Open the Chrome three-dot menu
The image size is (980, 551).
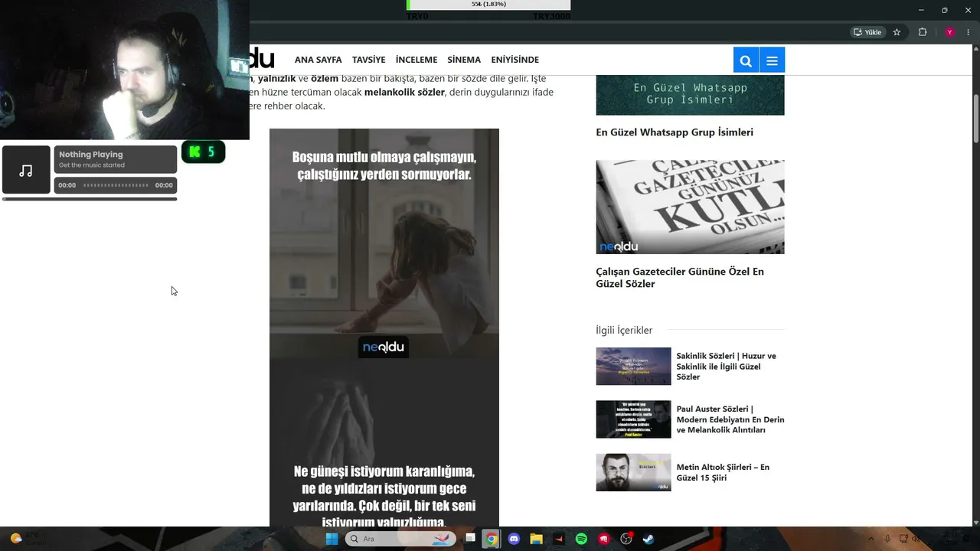point(968,32)
